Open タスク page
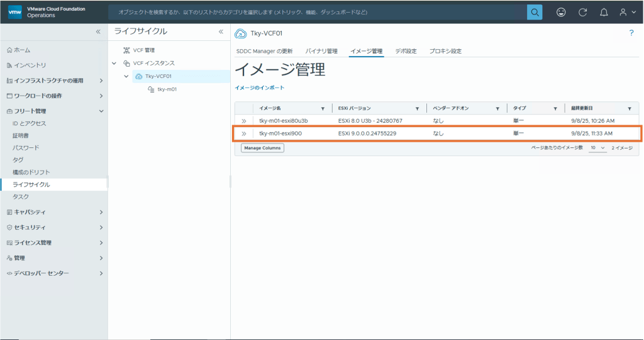 click(21, 197)
